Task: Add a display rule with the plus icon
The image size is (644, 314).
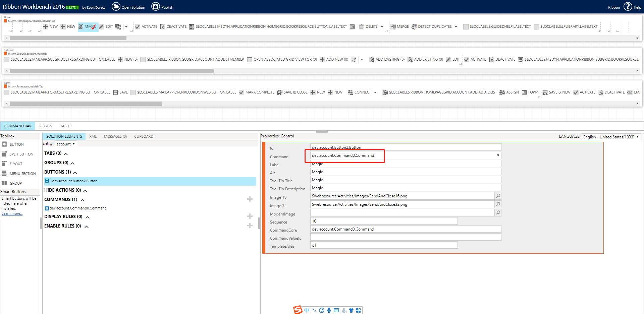Action: pos(250,216)
